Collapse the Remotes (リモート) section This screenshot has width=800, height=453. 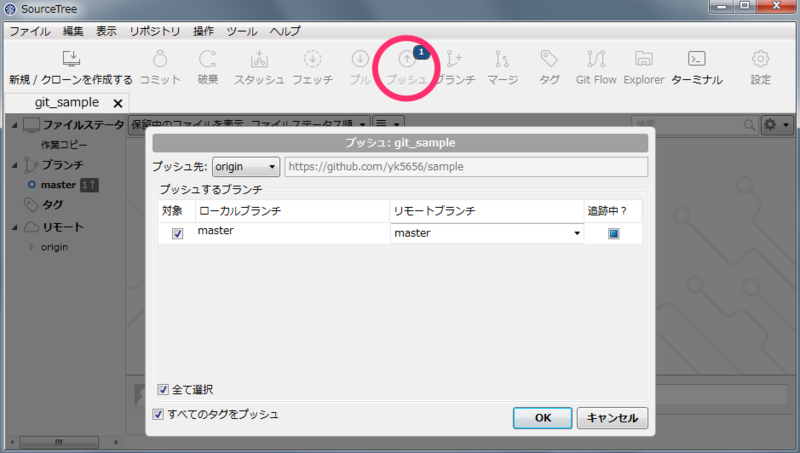(x=14, y=227)
